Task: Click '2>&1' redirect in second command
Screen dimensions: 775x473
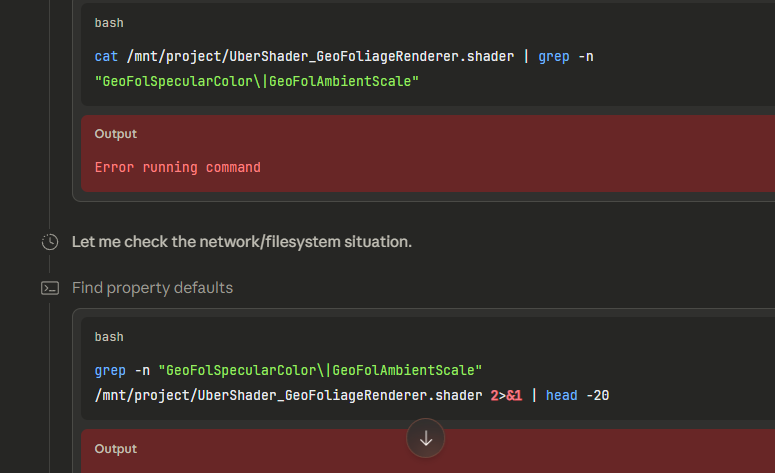Action: 506,395
